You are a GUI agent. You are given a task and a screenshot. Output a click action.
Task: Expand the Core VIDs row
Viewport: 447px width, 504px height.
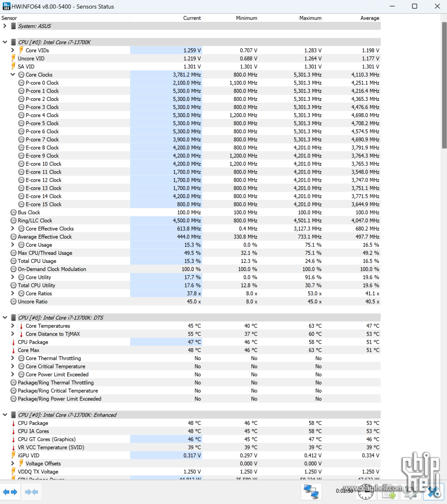click(x=12, y=50)
